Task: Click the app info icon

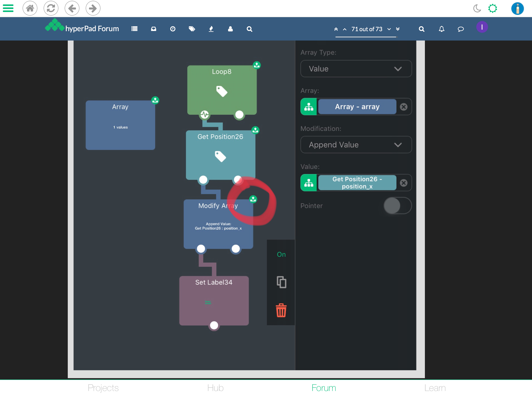Action: [x=517, y=9]
